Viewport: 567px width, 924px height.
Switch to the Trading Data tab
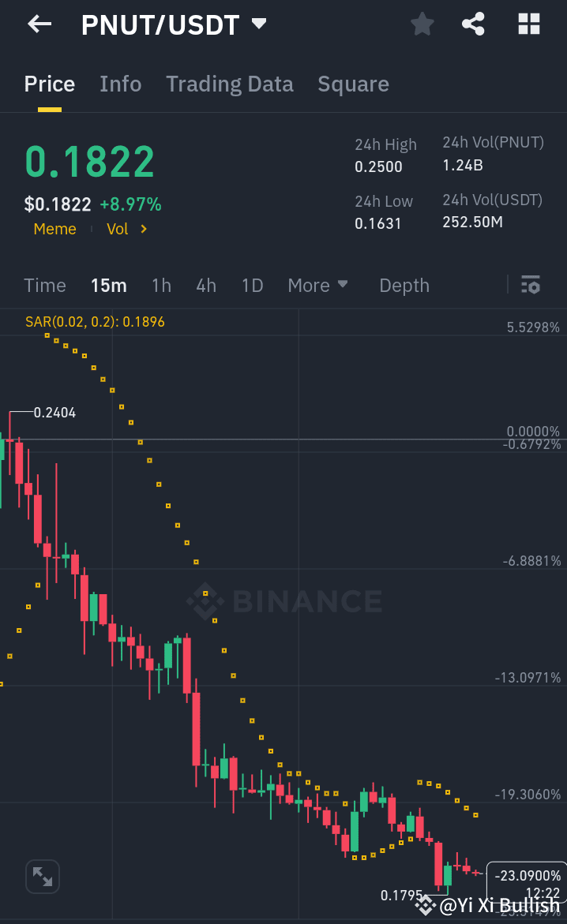tap(230, 84)
